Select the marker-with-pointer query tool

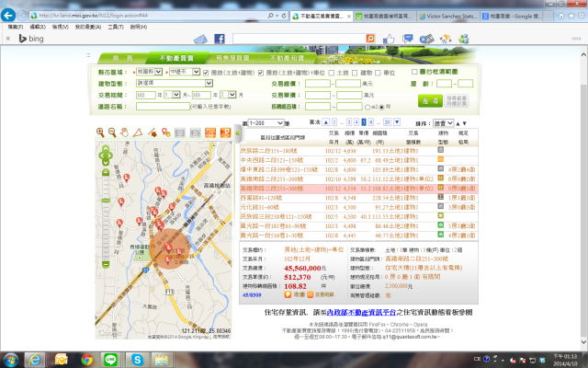(165, 132)
